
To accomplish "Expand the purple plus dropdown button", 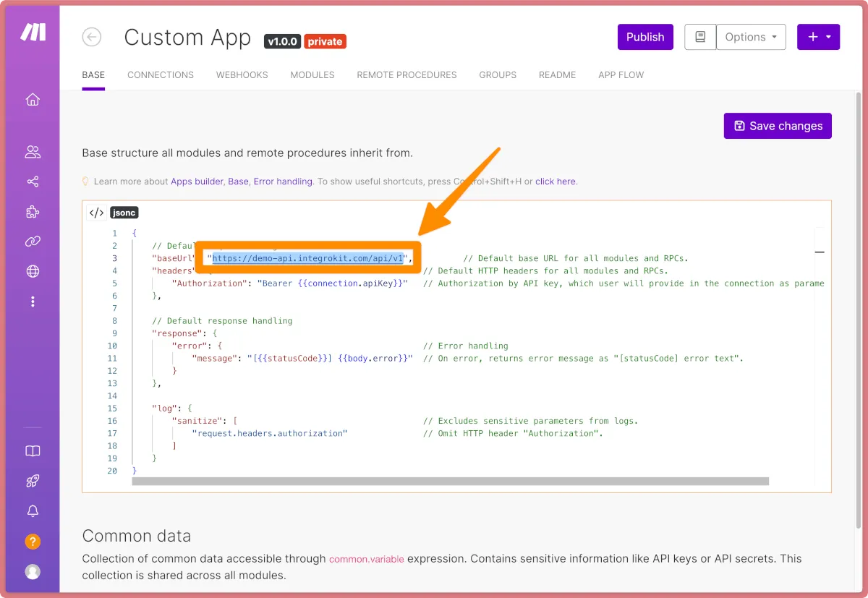I will coord(818,37).
